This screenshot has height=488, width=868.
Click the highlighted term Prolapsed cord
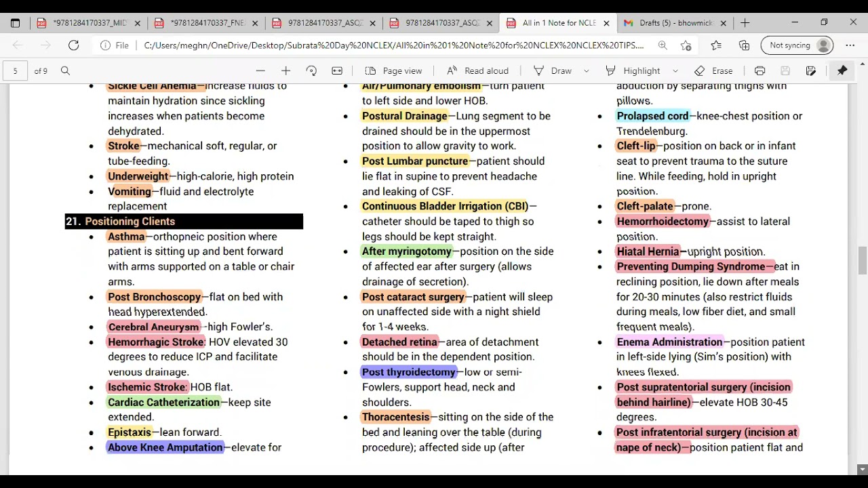(652, 116)
